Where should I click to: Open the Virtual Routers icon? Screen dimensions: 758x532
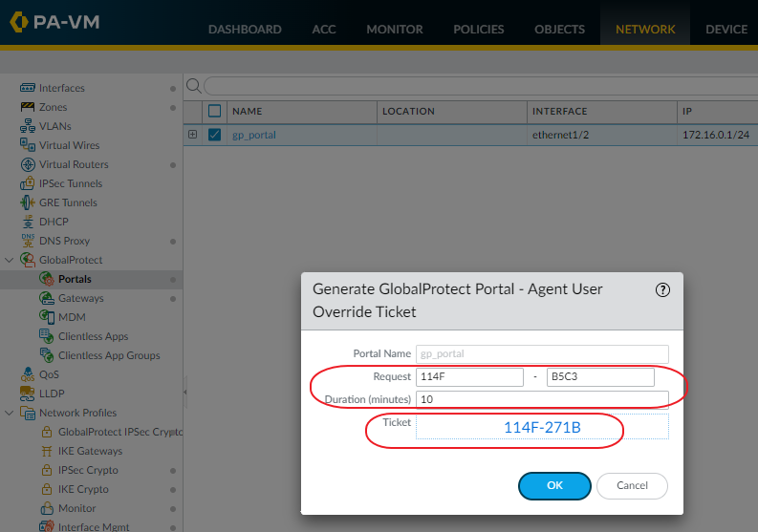(28, 164)
